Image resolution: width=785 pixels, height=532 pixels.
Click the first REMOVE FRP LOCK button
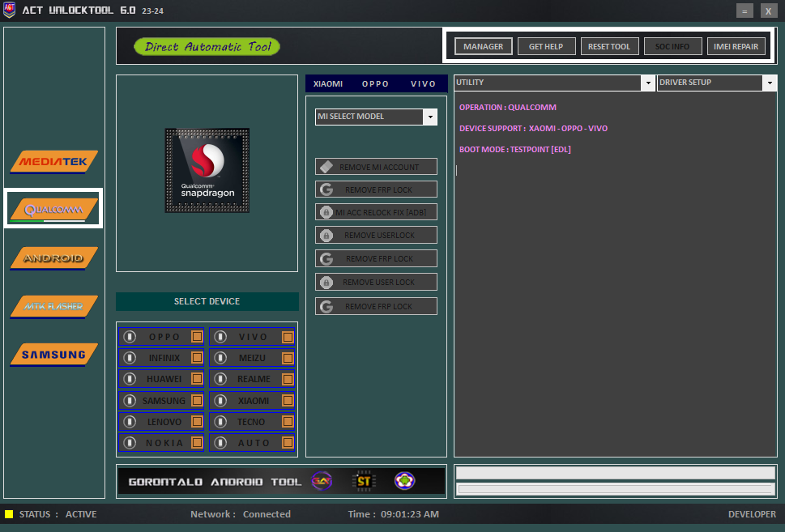(x=376, y=189)
